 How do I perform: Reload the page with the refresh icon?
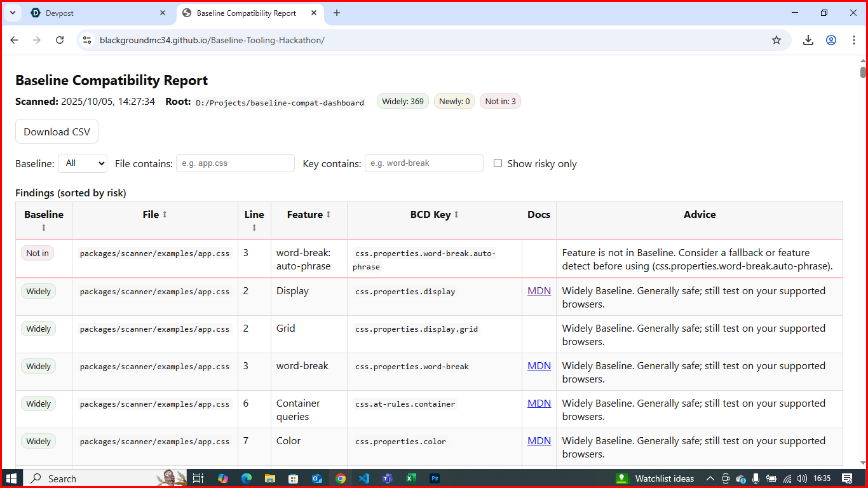(x=60, y=40)
